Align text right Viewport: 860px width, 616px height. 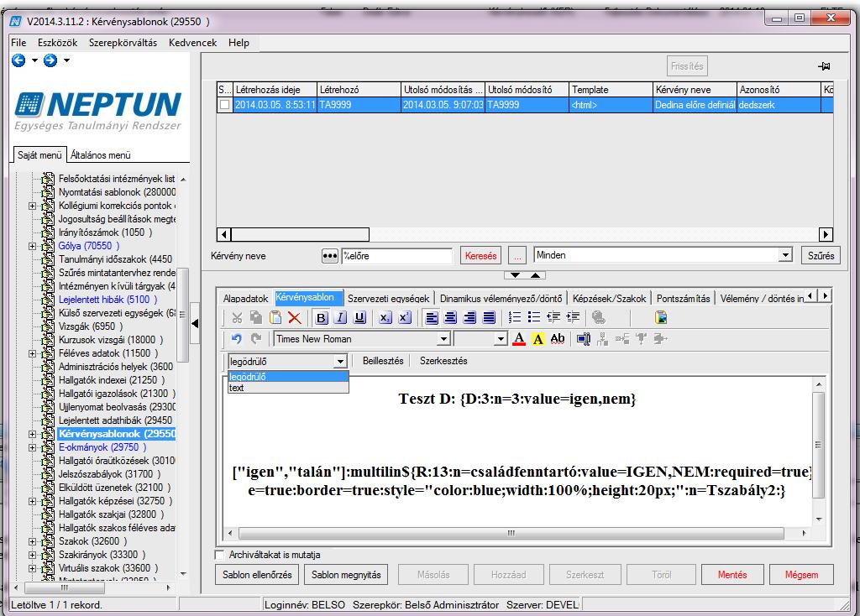(x=469, y=317)
